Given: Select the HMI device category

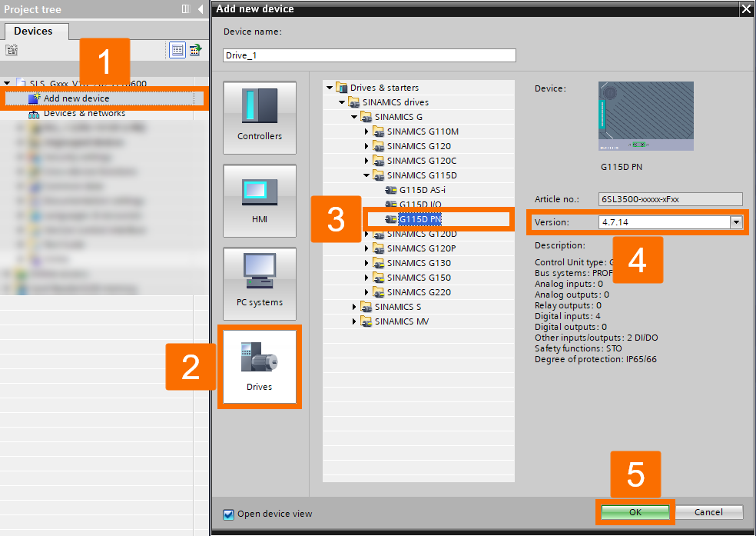Looking at the screenshot, I should pos(260,200).
